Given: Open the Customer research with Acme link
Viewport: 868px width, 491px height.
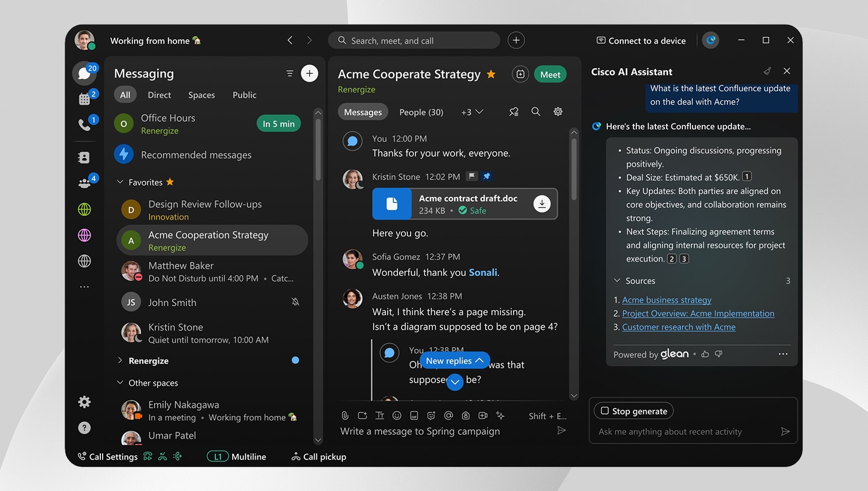Looking at the screenshot, I should click(x=679, y=327).
